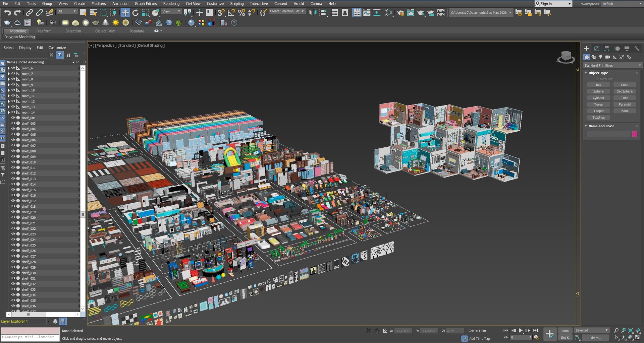Switch to the Modify command panel tab
The image size is (644, 343).
597,49
